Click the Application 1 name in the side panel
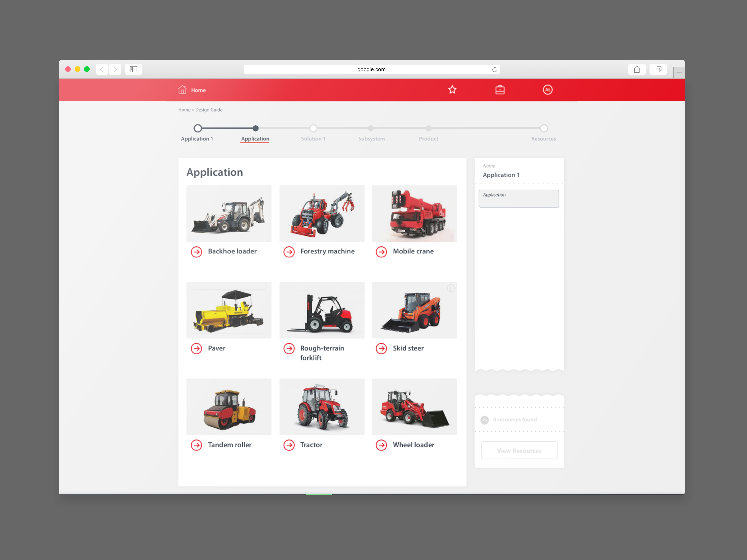Viewport: 747px width, 560px height. pyautogui.click(x=501, y=175)
